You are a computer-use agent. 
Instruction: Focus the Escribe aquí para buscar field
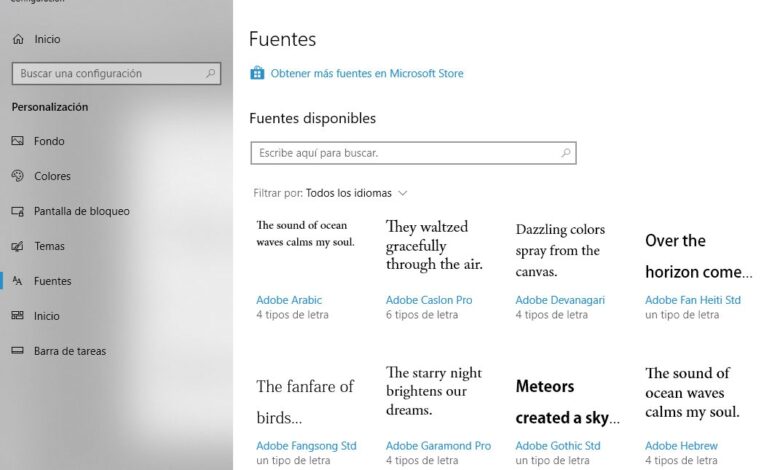413,153
